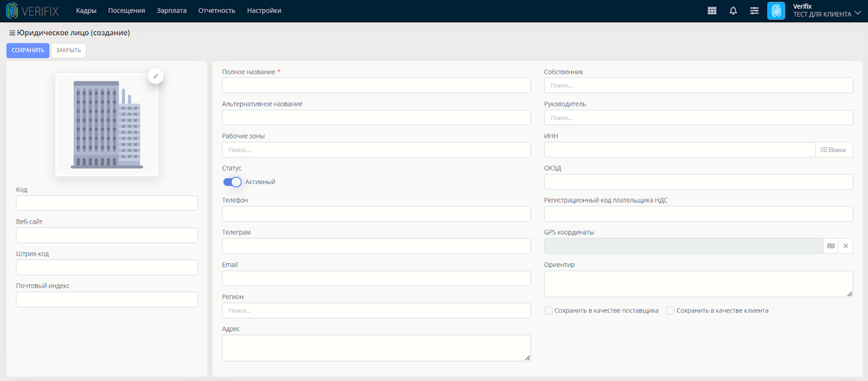Clear the GPS coordinates with X icon

845,246
